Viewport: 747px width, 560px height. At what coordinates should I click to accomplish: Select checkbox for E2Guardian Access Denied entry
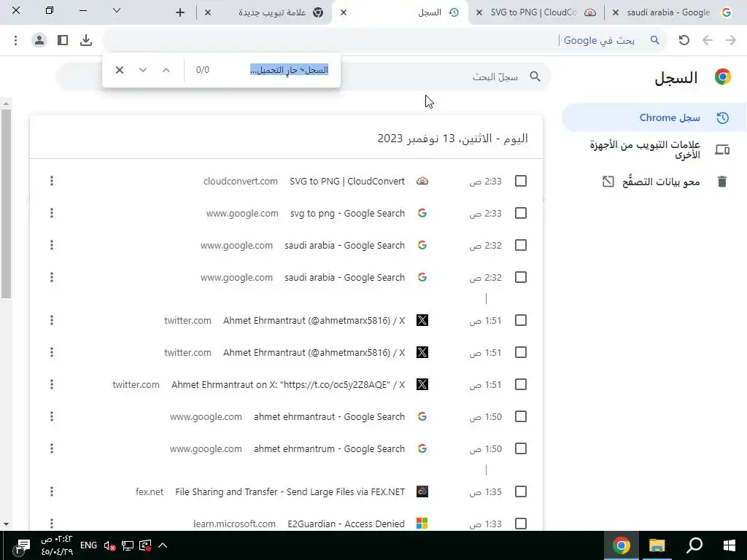[x=521, y=524]
